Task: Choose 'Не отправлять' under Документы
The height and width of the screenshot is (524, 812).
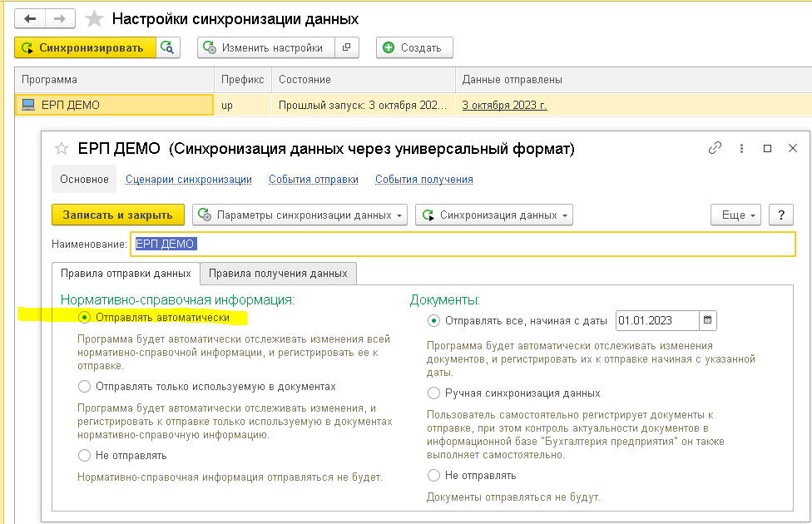Action: [x=433, y=476]
